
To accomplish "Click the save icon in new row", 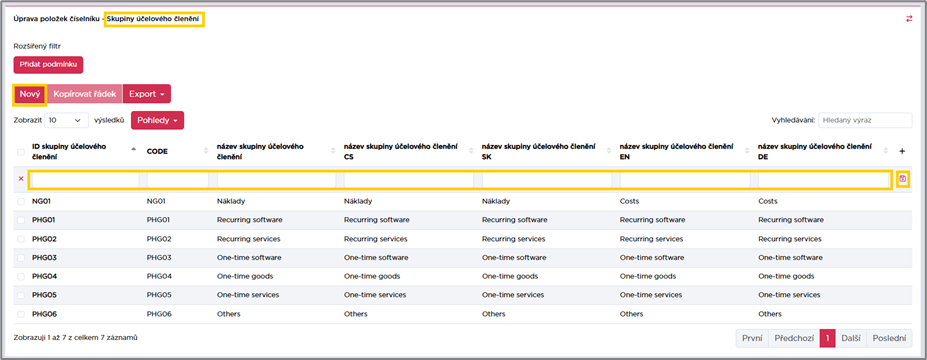I will [902, 179].
